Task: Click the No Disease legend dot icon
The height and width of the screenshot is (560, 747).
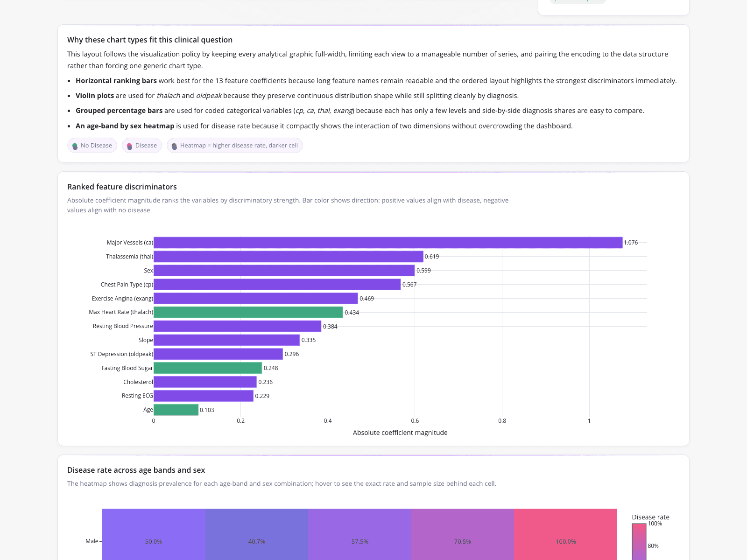Action: click(x=75, y=146)
